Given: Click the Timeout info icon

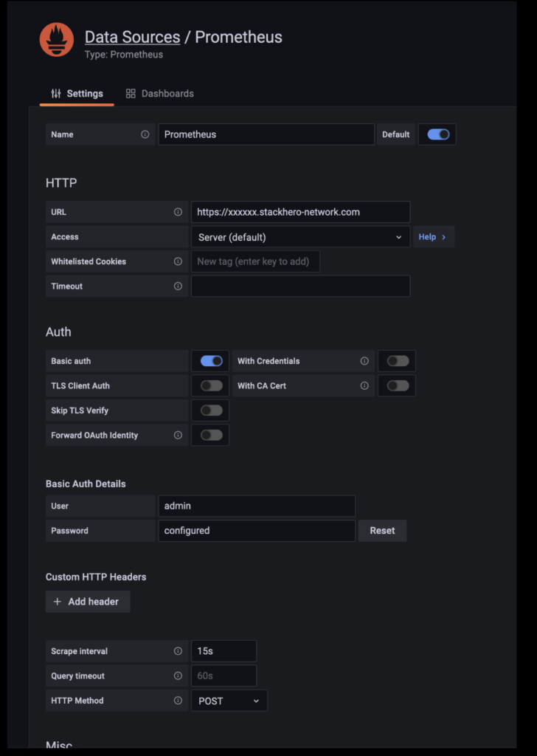Looking at the screenshot, I should [178, 286].
